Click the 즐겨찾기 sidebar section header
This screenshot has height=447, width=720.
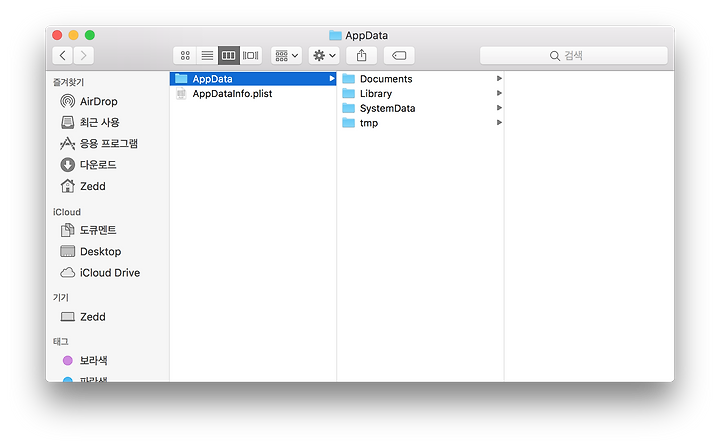point(68,82)
